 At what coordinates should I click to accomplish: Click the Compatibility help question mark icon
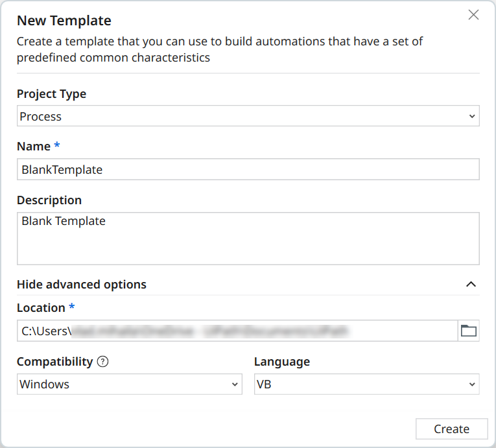tap(102, 362)
